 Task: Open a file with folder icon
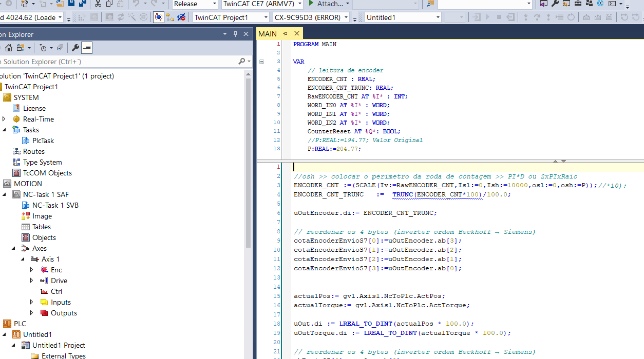pos(60,4)
